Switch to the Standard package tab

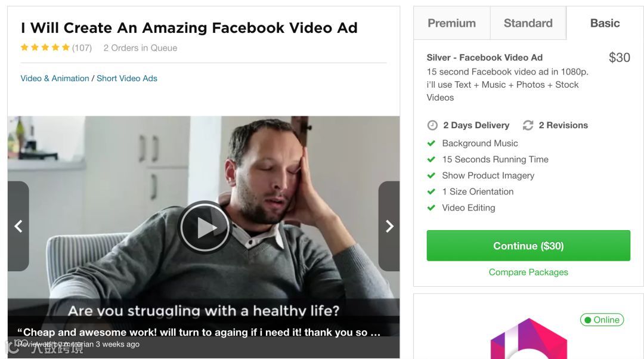click(x=528, y=23)
